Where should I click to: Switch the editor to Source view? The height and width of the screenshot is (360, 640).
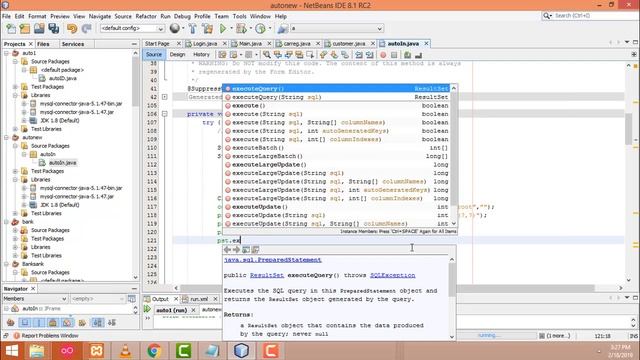pyautogui.click(x=153, y=54)
